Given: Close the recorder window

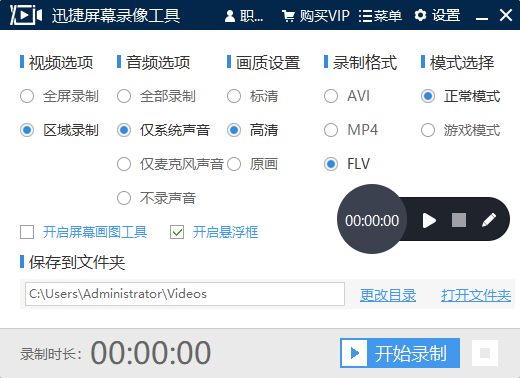Looking at the screenshot, I should point(506,15).
